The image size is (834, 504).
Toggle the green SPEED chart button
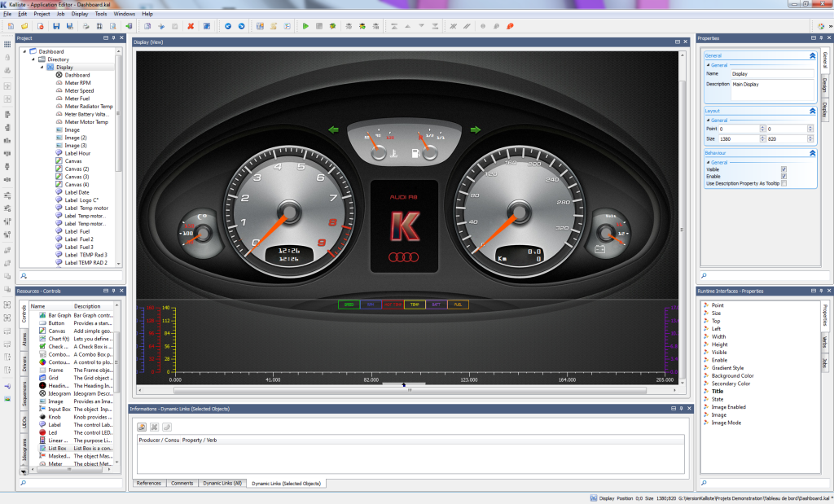(x=349, y=305)
